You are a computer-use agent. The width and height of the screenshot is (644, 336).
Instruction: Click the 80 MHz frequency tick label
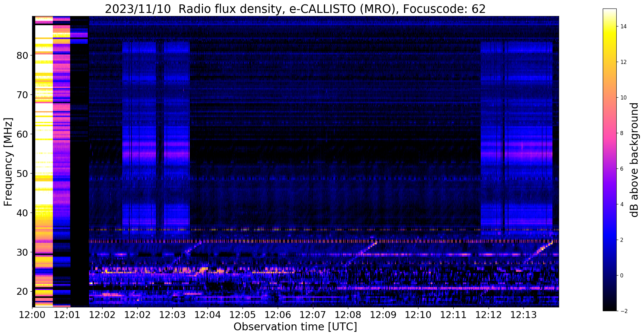click(x=22, y=55)
